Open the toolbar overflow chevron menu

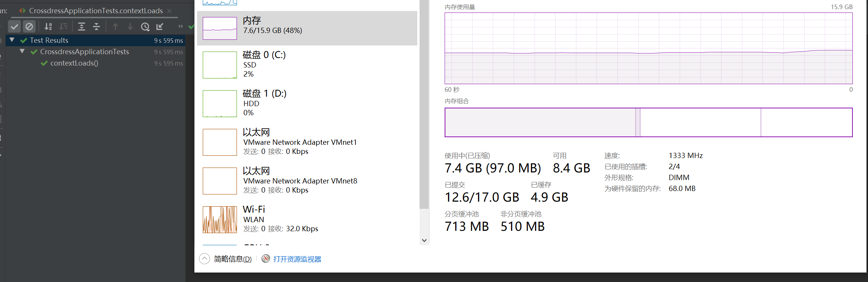tap(180, 27)
